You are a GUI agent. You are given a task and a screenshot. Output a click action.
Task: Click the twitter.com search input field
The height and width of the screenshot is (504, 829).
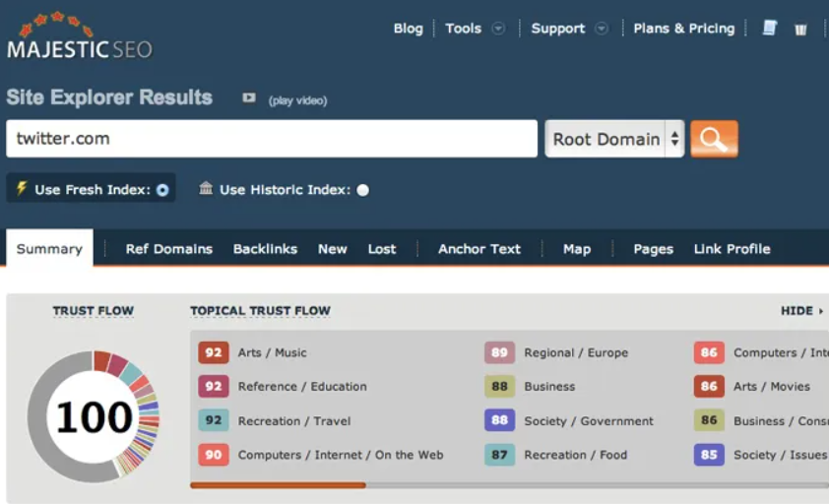[x=271, y=139]
